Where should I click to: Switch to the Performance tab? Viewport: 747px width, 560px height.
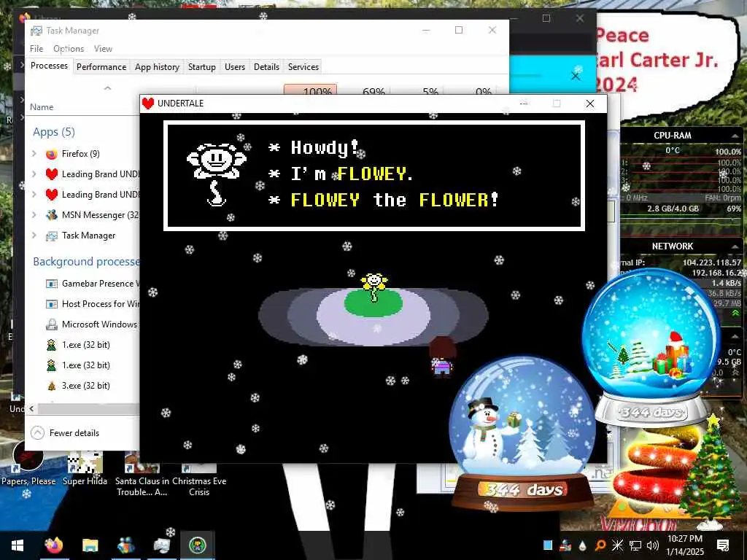pyautogui.click(x=101, y=66)
